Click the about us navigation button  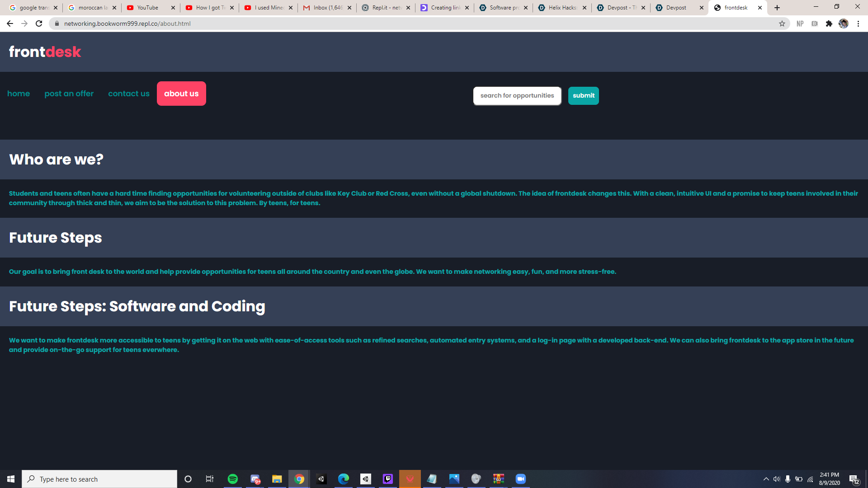click(181, 94)
